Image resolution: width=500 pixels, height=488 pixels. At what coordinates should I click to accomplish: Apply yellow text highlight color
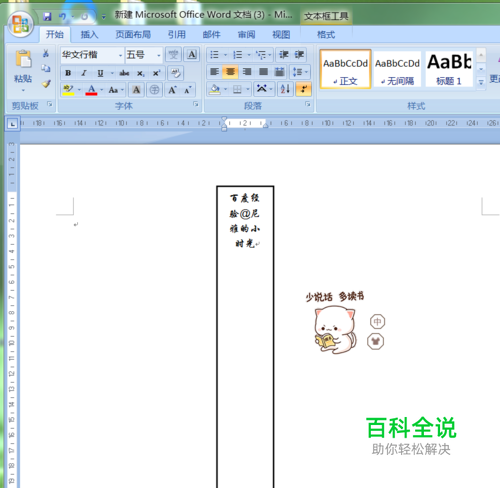coord(68,90)
